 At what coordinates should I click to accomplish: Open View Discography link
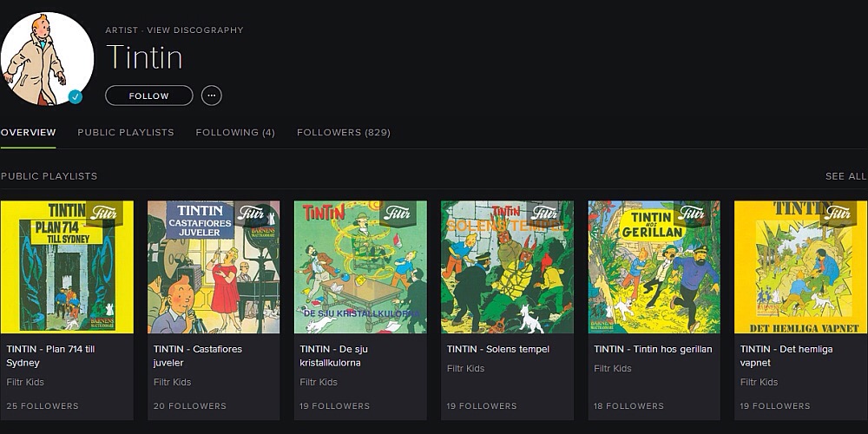coord(195,30)
